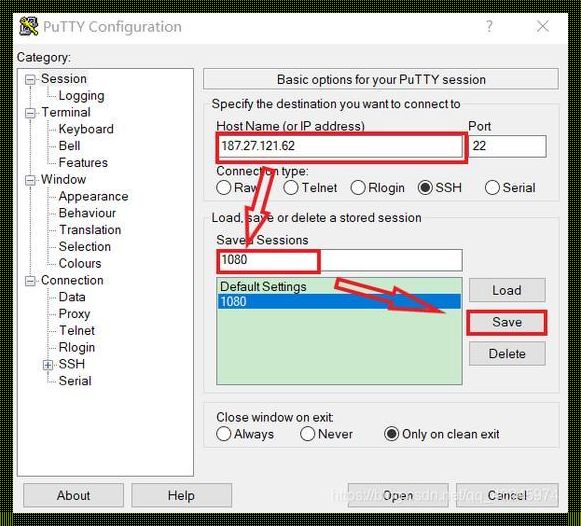The height and width of the screenshot is (526, 581).
Task: Set close window on exit to Never
Action: coord(308,434)
